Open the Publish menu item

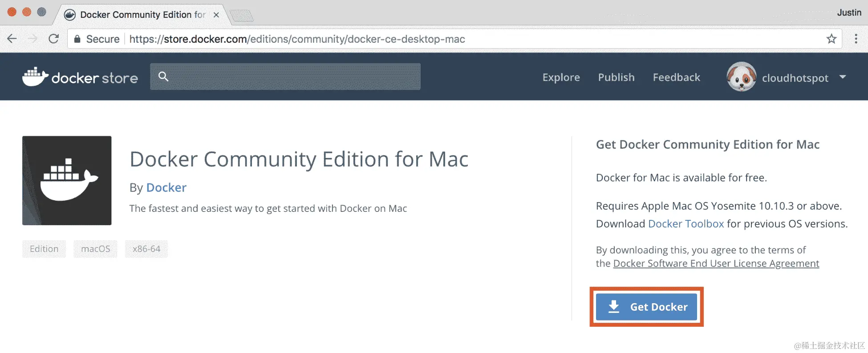[616, 77]
